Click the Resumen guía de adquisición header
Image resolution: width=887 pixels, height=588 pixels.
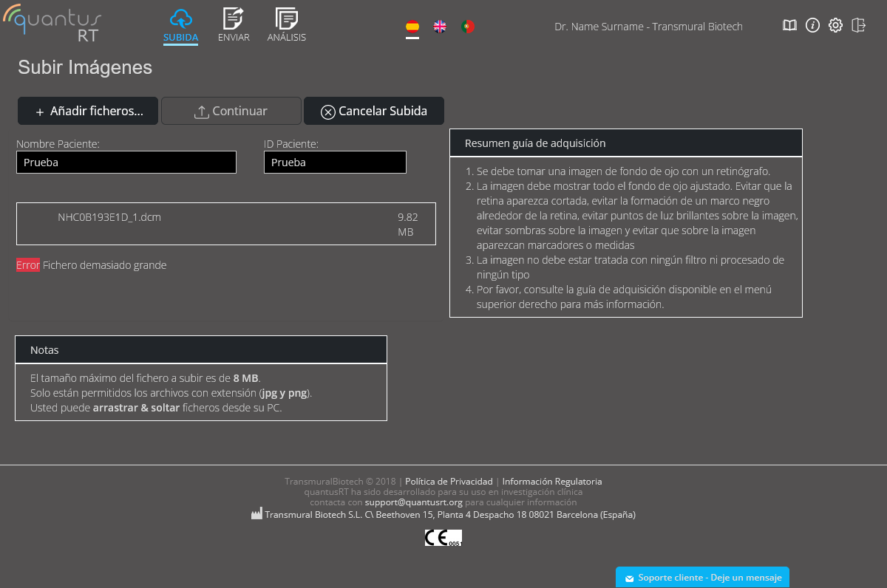pyautogui.click(x=626, y=143)
